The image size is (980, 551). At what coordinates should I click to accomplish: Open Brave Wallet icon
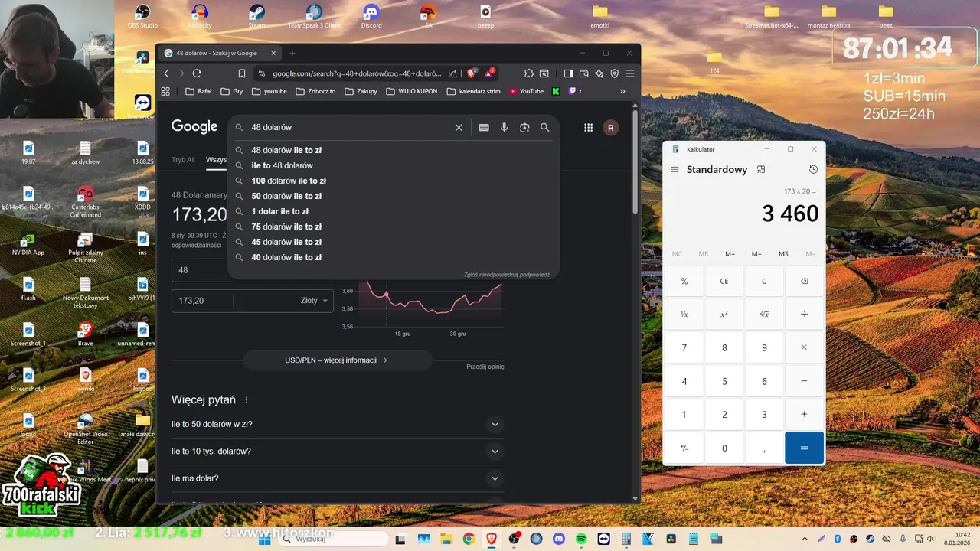click(583, 73)
